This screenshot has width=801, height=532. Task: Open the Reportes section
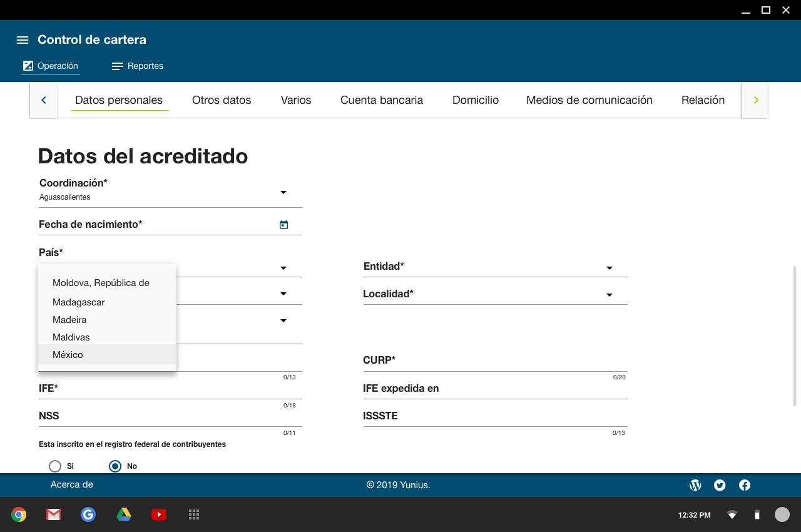pos(138,66)
